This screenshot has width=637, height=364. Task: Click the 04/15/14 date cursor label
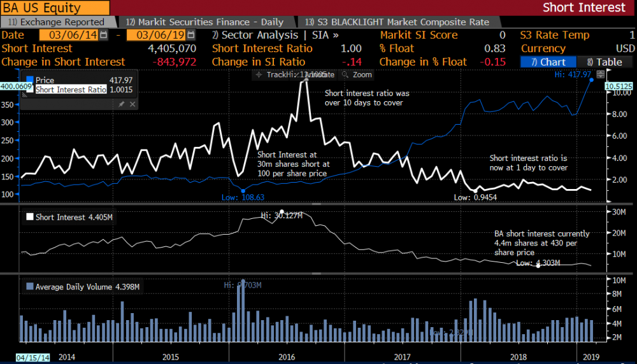click(x=33, y=358)
